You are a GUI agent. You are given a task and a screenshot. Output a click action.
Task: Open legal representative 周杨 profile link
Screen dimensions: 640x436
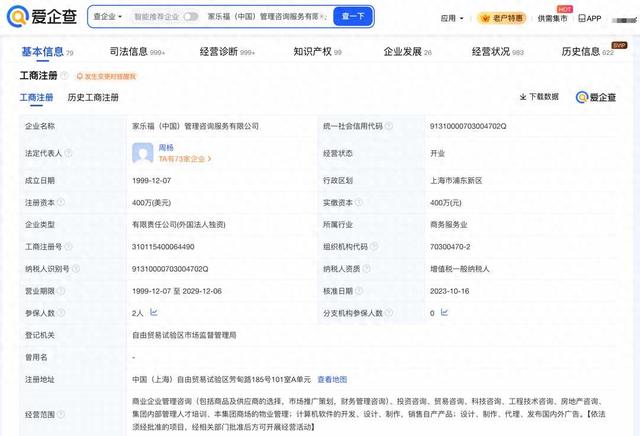[166, 147]
